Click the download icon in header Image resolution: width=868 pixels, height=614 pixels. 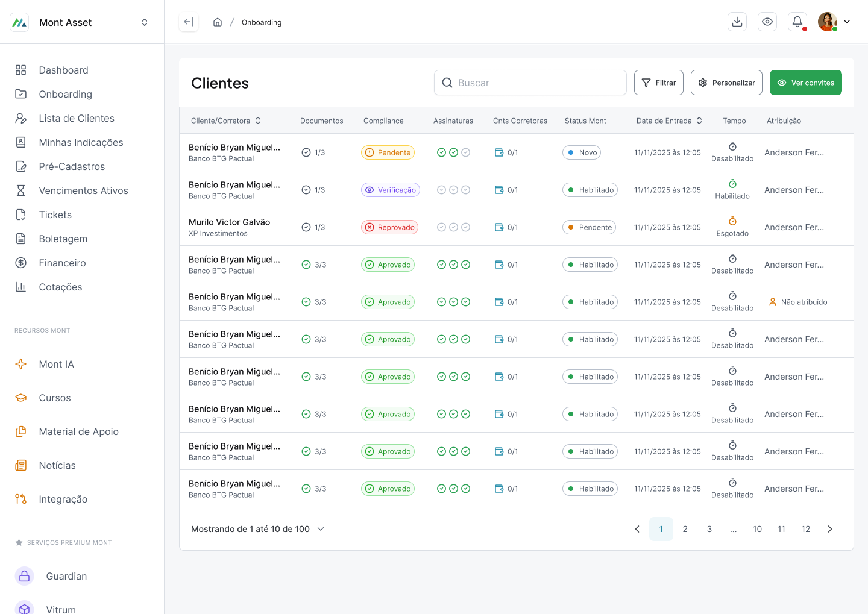737,22
